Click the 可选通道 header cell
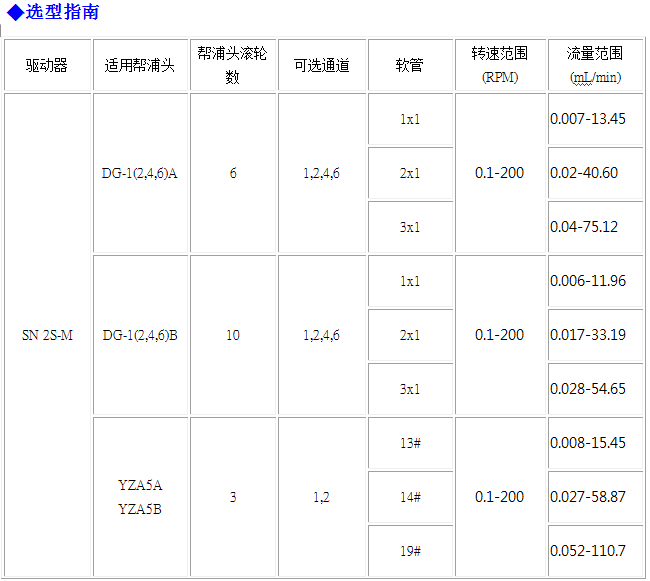 322,65
